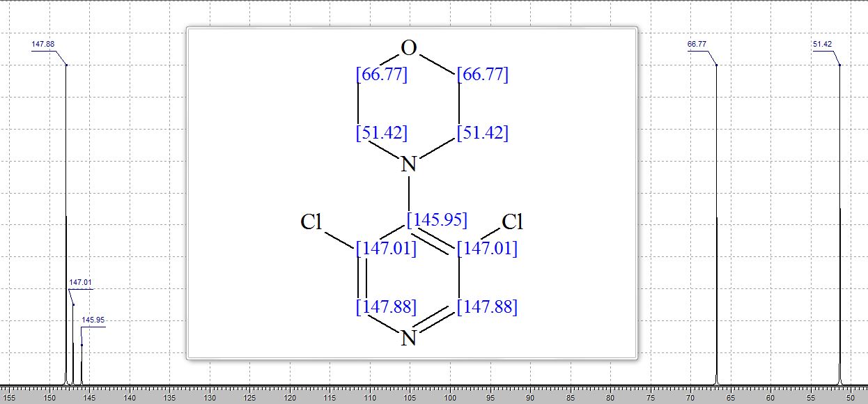
Task: Select the left [66.77] carbon shift annotation
Action: [381, 75]
